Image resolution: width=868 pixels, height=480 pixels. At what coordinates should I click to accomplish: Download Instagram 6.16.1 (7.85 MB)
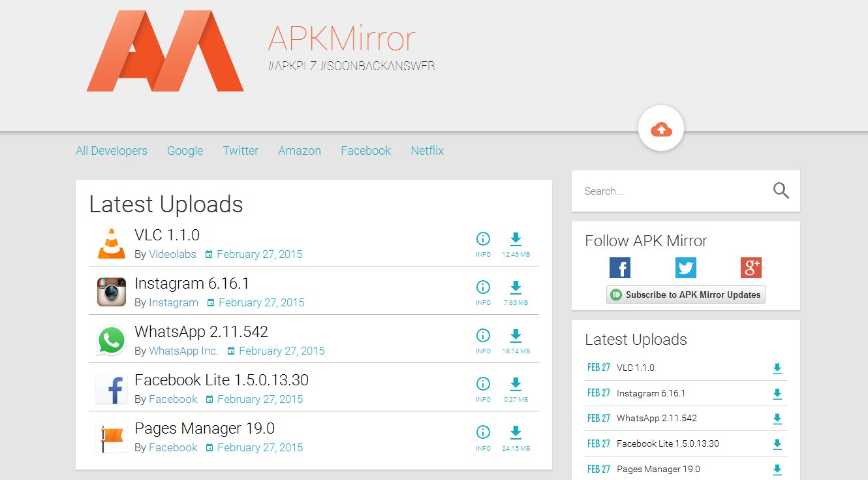(516, 292)
